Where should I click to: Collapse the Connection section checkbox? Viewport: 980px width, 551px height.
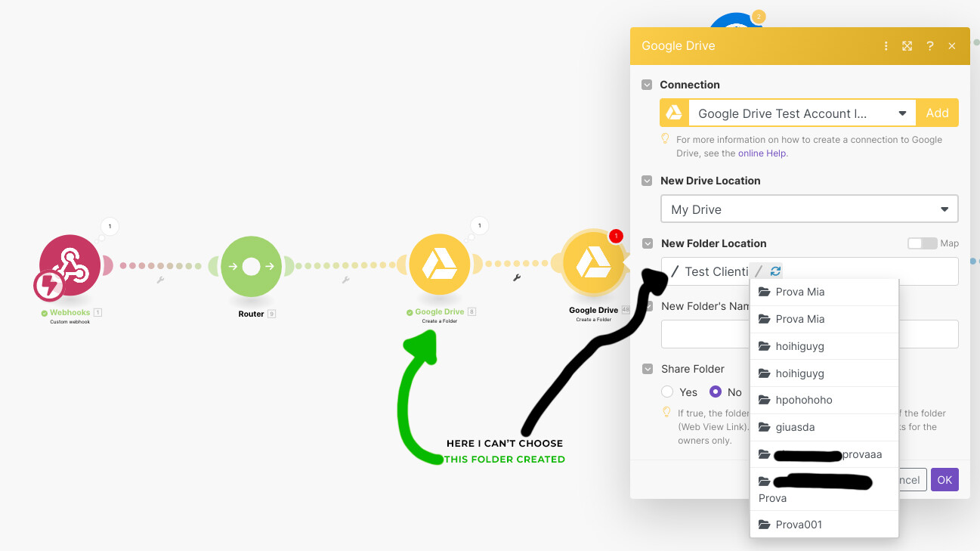tap(647, 85)
